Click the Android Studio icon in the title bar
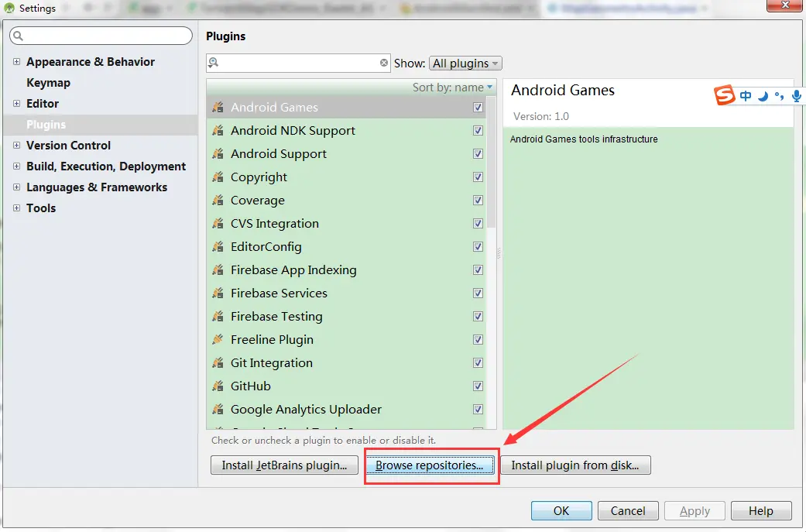This screenshot has height=532, width=806. [x=9, y=9]
